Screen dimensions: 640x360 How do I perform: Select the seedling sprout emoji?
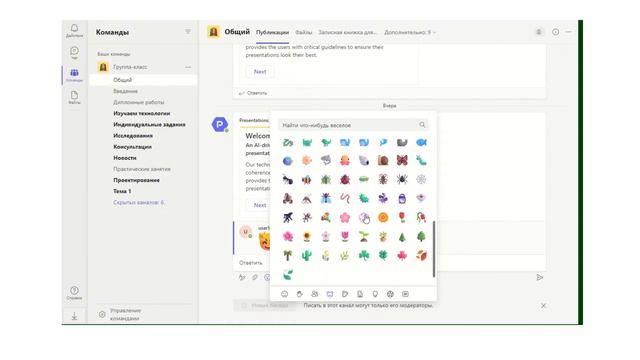364,236
